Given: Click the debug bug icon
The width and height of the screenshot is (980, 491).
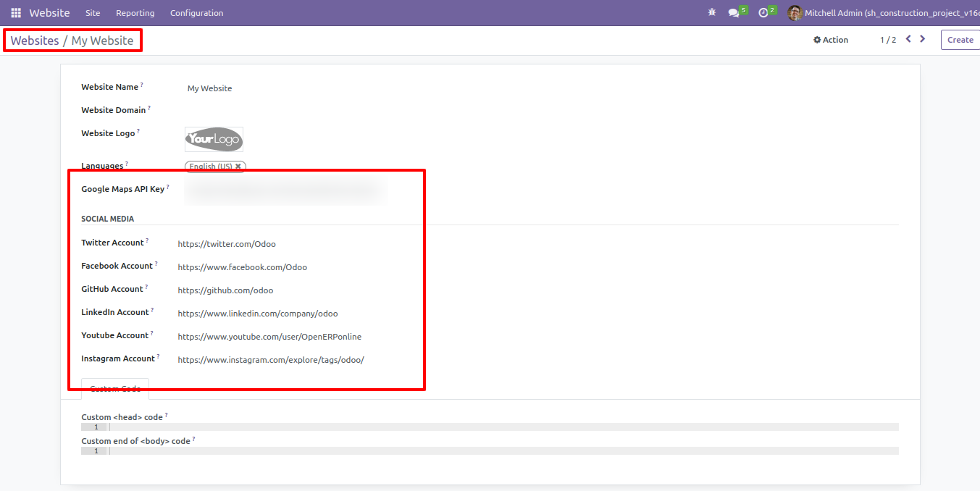Looking at the screenshot, I should [712, 13].
